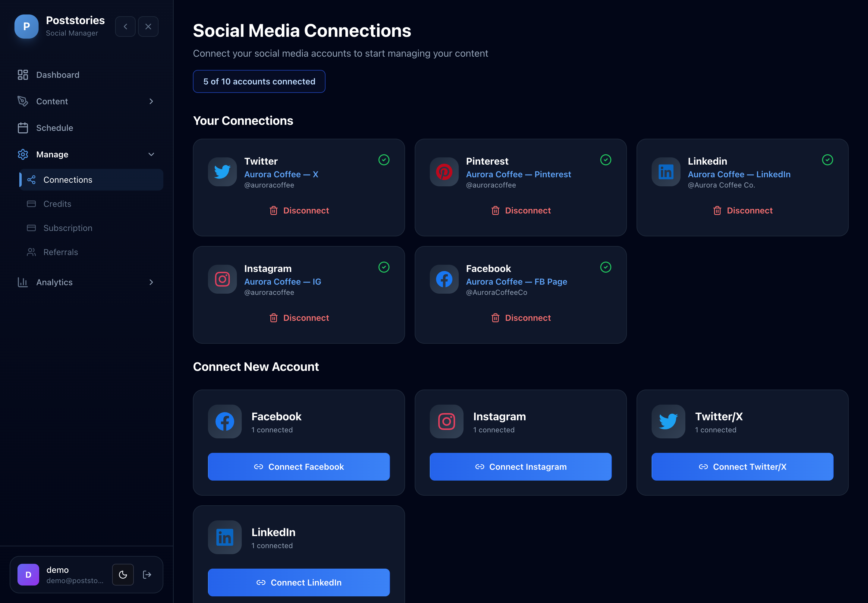Click the @Aurora Coffee Co. handle text
This screenshot has width=868, height=603.
click(x=721, y=185)
